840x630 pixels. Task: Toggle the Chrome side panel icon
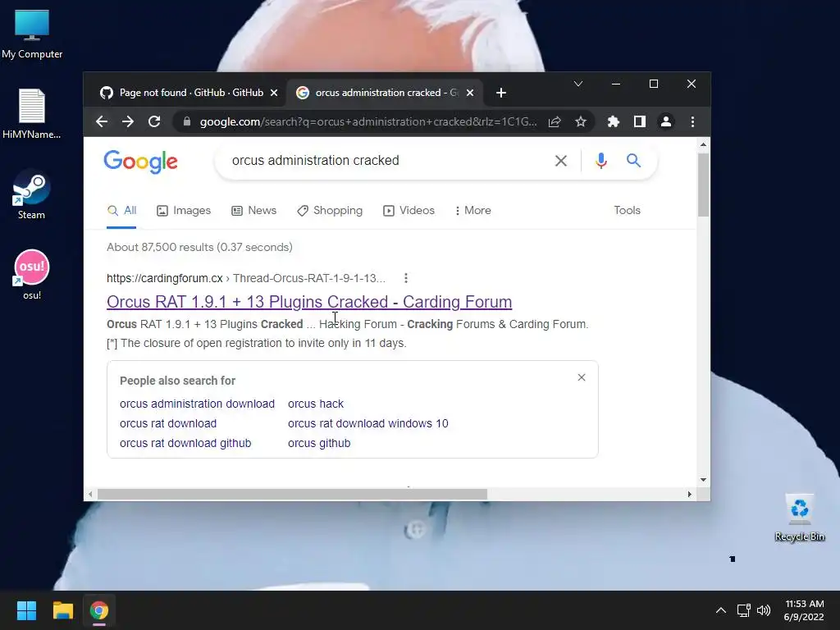point(640,121)
